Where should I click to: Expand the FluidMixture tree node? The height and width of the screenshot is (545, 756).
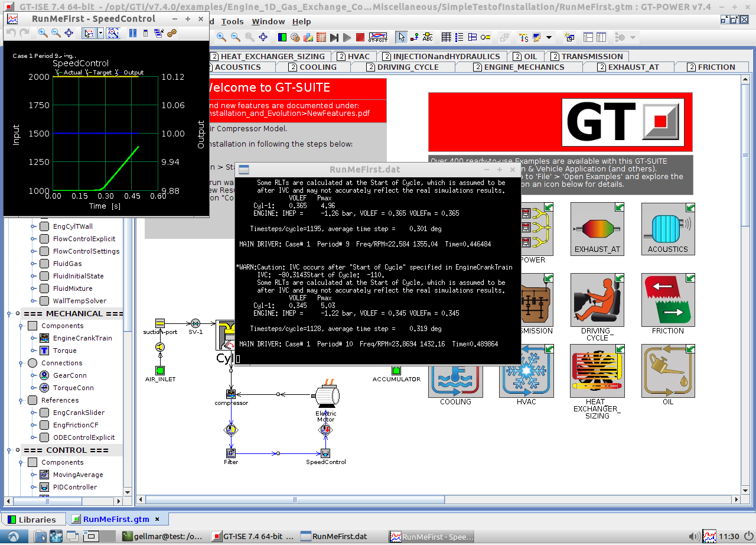[32, 288]
